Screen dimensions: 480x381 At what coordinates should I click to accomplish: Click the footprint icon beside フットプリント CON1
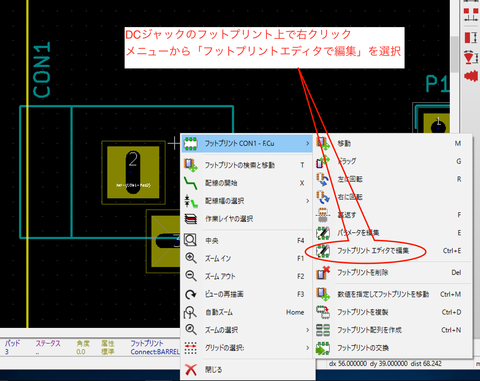191,143
